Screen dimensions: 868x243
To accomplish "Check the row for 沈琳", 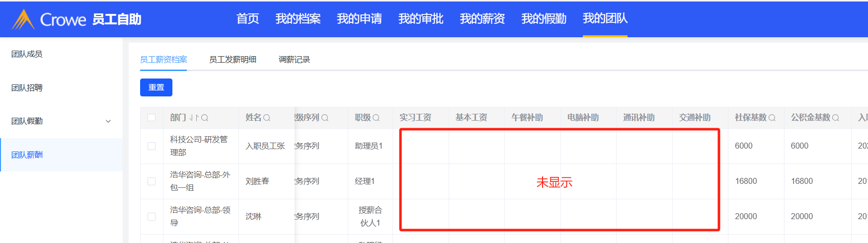I will 152,217.
